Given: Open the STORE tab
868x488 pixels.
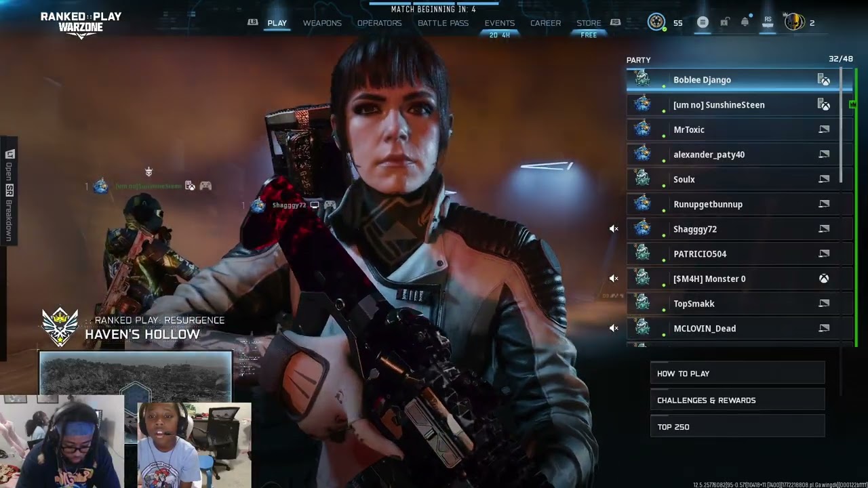Looking at the screenshot, I should 589,23.
